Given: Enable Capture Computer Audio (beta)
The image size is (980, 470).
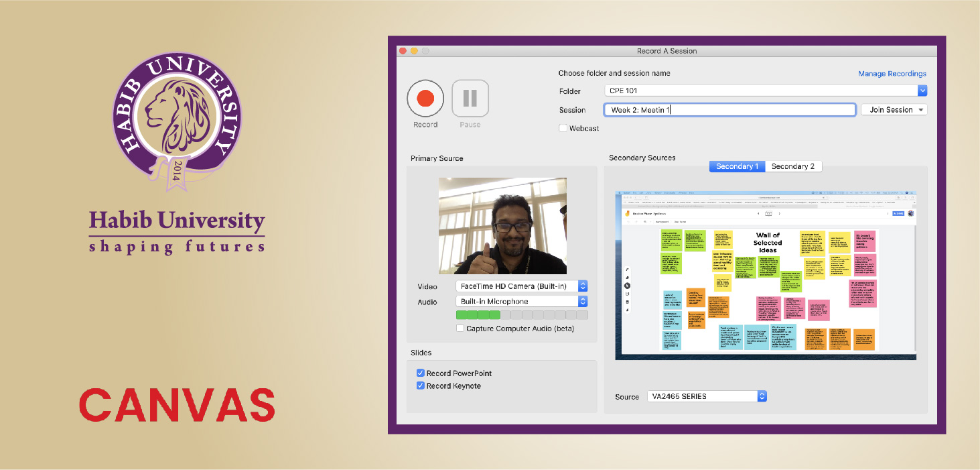Looking at the screenshot, I should (x=460, y=329).
